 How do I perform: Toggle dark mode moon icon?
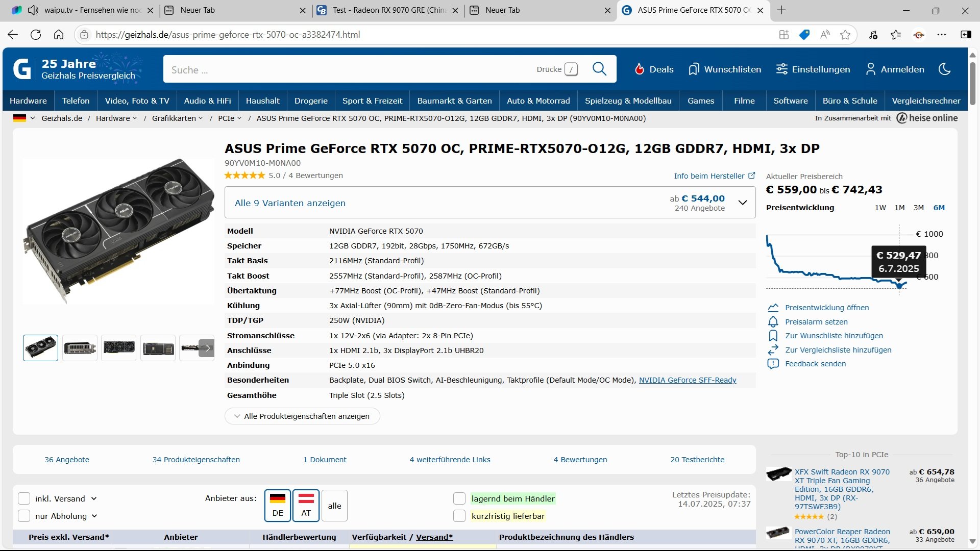[944, 69]
